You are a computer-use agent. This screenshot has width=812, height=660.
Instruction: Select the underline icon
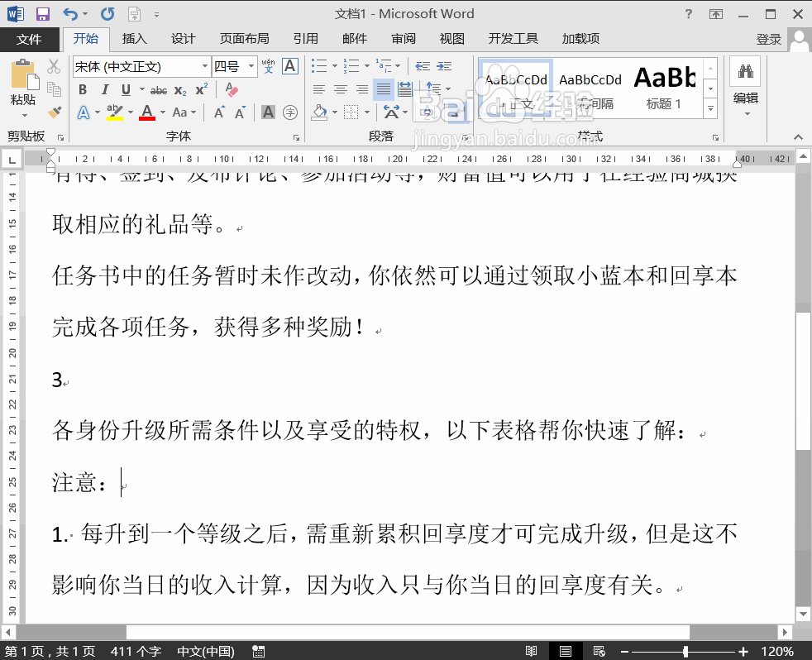click(x=125, y=90)
